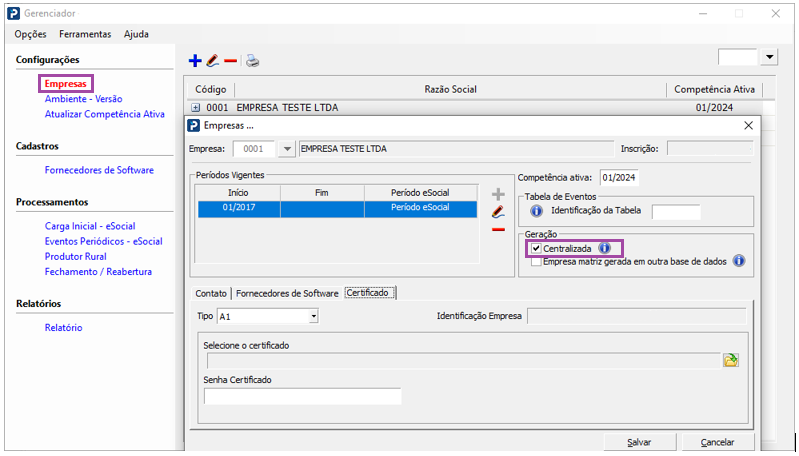Image resolution: width=799 pixels, height=456 pixels.
Task: Switch to the Contato tab
Action: (x=211, y=293)
